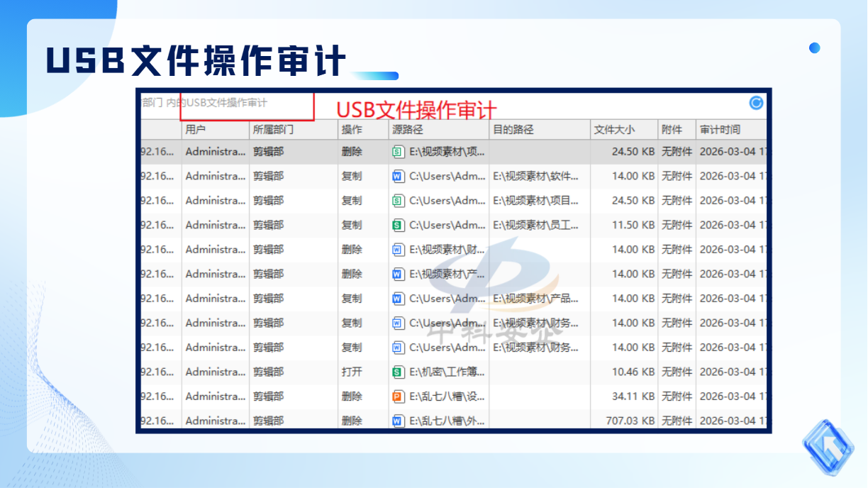
Task: Click 无附件 in the 34.11 KB row
Action: 677,396
